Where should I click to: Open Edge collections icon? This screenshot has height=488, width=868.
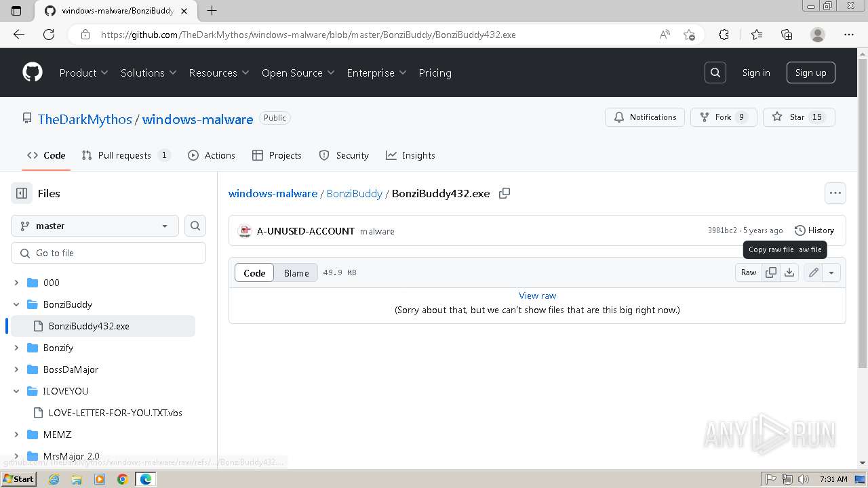click(x=787, y=35)
